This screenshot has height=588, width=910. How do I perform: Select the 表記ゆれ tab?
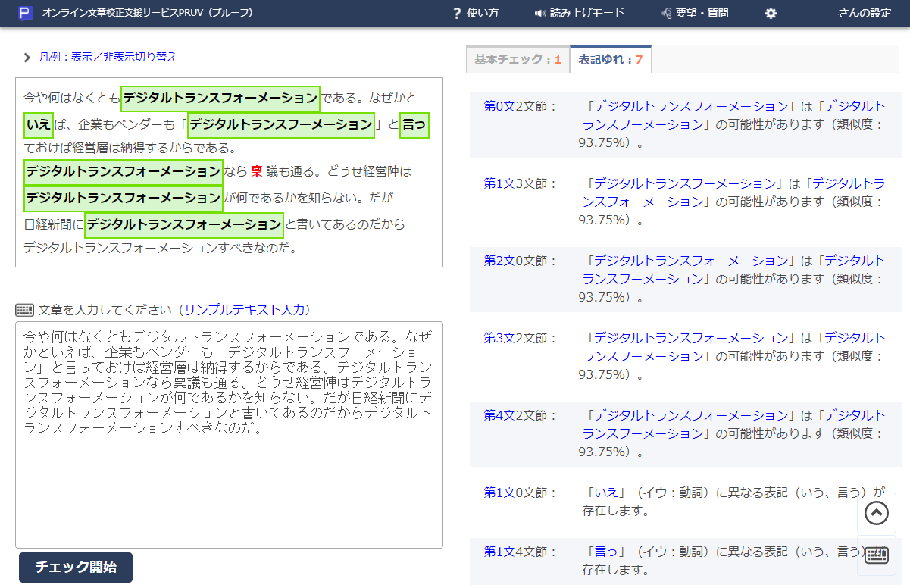coord(610,59)
